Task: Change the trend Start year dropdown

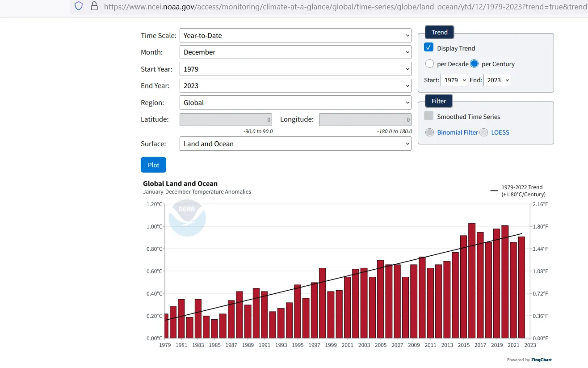Action: tap(454, 80)
